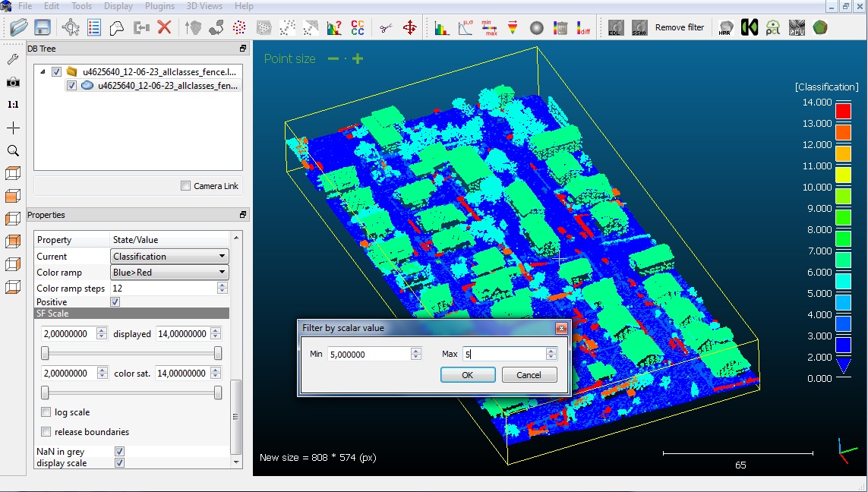Toggle the release boundaries checkbox

(46, 432)
